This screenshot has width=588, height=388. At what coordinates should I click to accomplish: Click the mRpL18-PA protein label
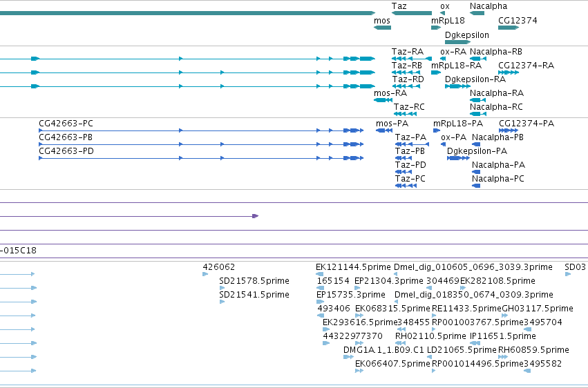pyautogui.click(x=458, y=124)
